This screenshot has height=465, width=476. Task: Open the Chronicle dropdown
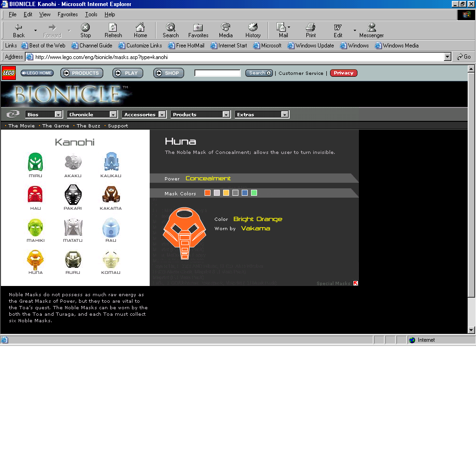click(x=93, y=114)
